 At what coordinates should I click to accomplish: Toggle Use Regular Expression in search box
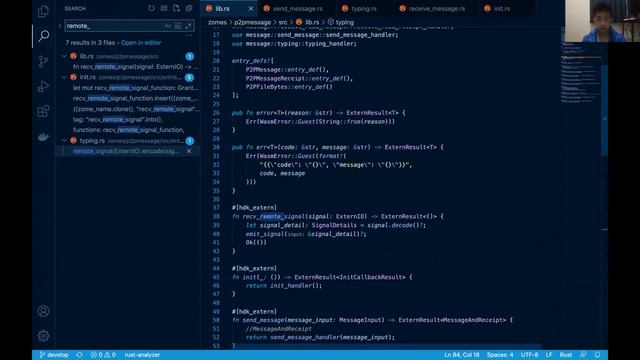click(188, 26)
